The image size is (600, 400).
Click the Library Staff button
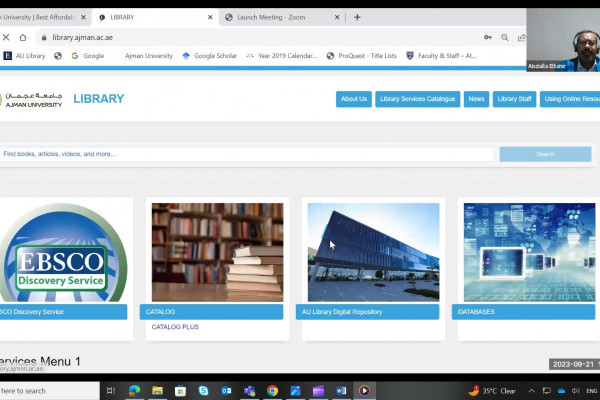[515, 99]
